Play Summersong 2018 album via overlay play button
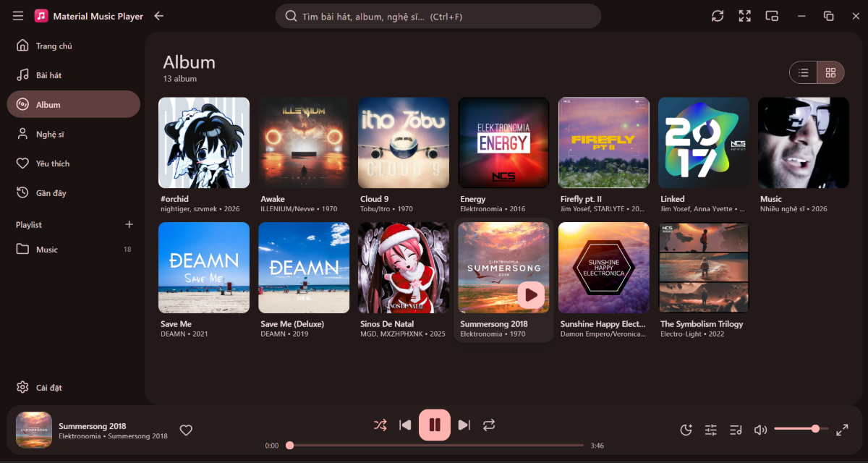 [x=531, y=294]
